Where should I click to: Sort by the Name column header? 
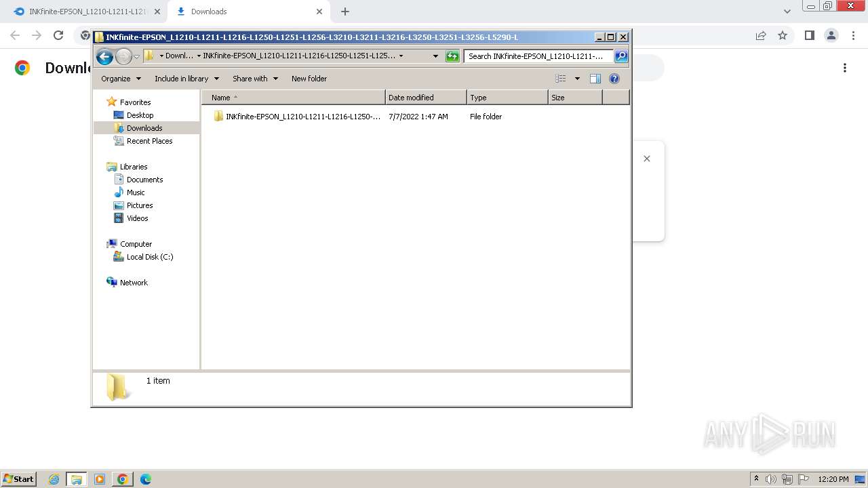click(294, 98)
